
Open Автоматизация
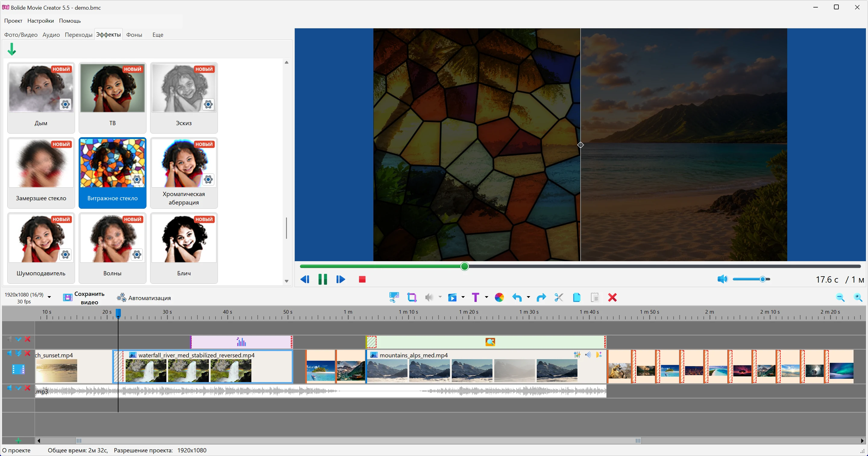[x=144, y=298]
